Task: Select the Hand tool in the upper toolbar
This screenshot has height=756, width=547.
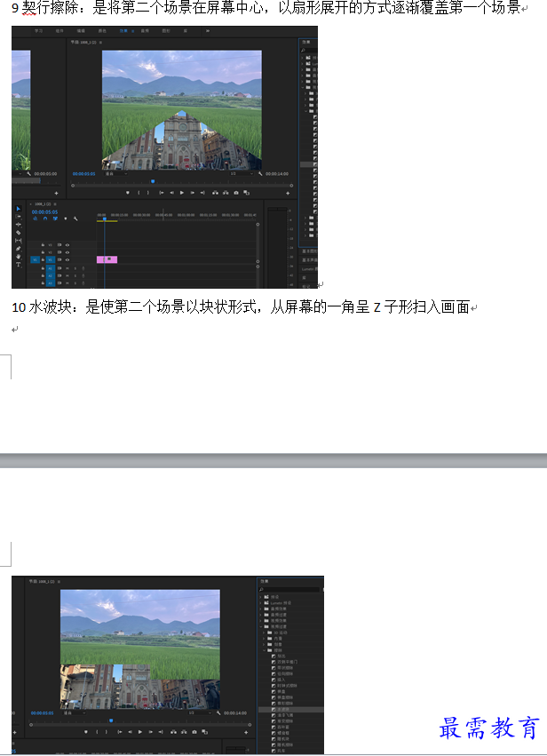Action: [x=19, y=257]
